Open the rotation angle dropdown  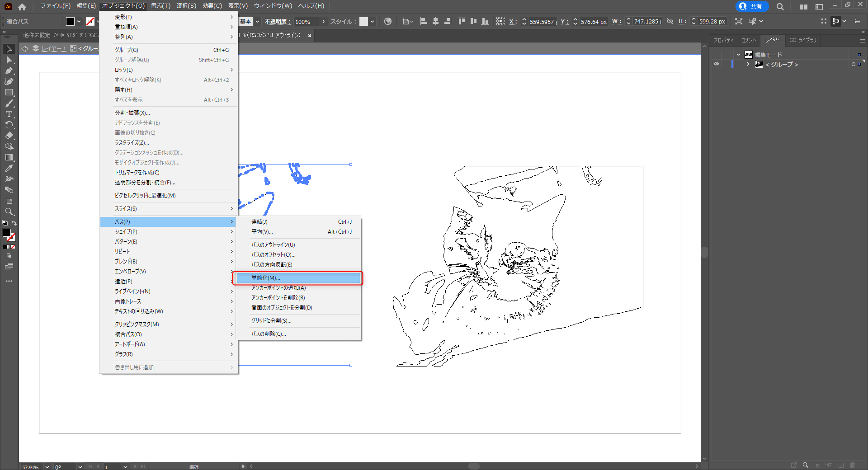(x=80, y=467)
